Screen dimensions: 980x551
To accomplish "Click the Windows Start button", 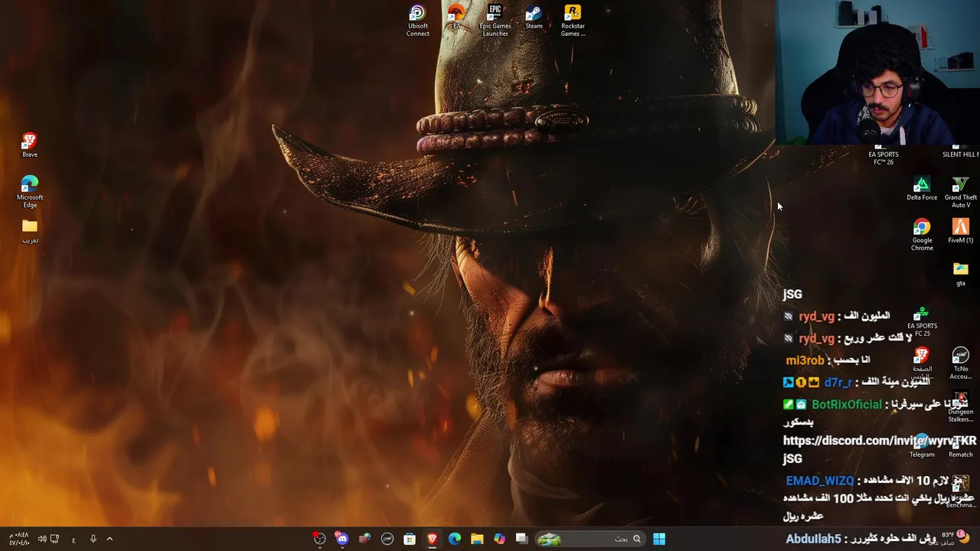I will 658,539.
